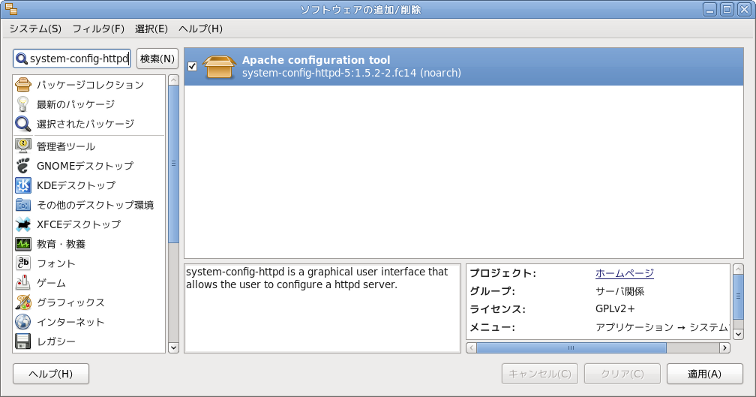Open the システム(S) menu

click(35, 29)
